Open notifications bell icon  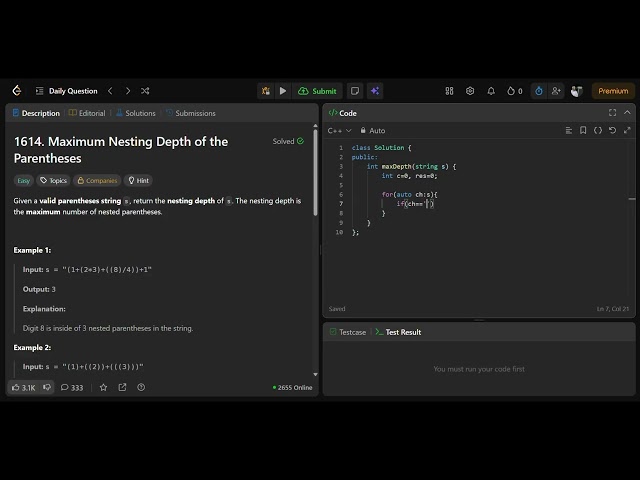tap(491, 91)
